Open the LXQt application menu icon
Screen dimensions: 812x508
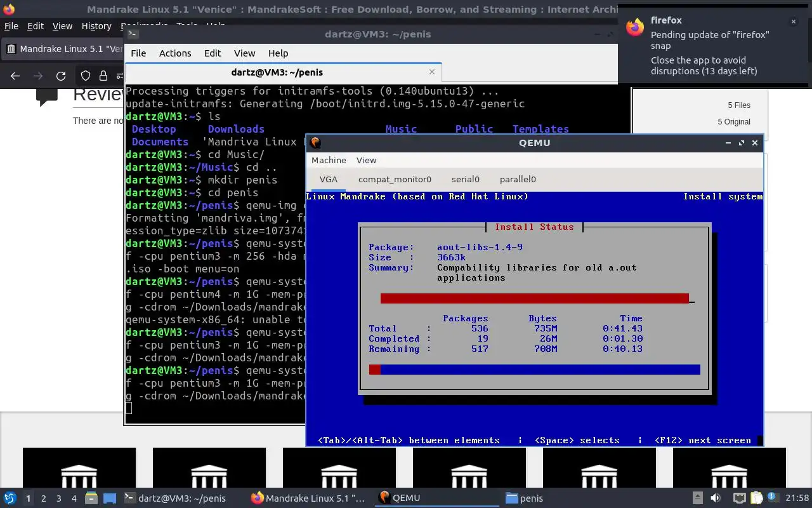pos(10,498)
